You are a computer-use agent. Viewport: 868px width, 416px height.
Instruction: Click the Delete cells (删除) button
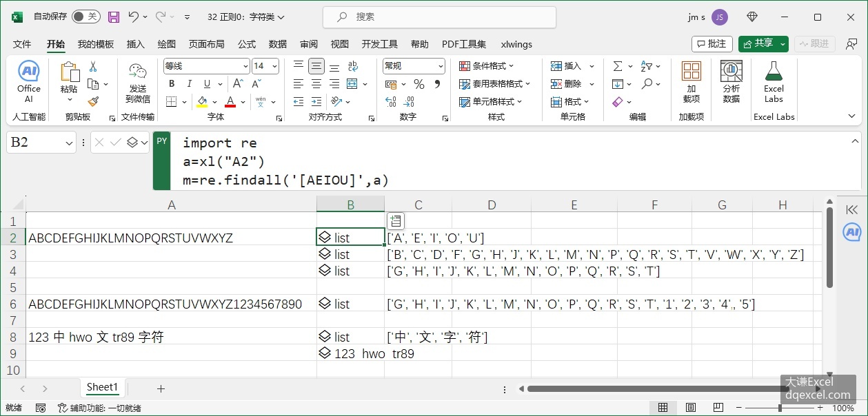(567, 84)
